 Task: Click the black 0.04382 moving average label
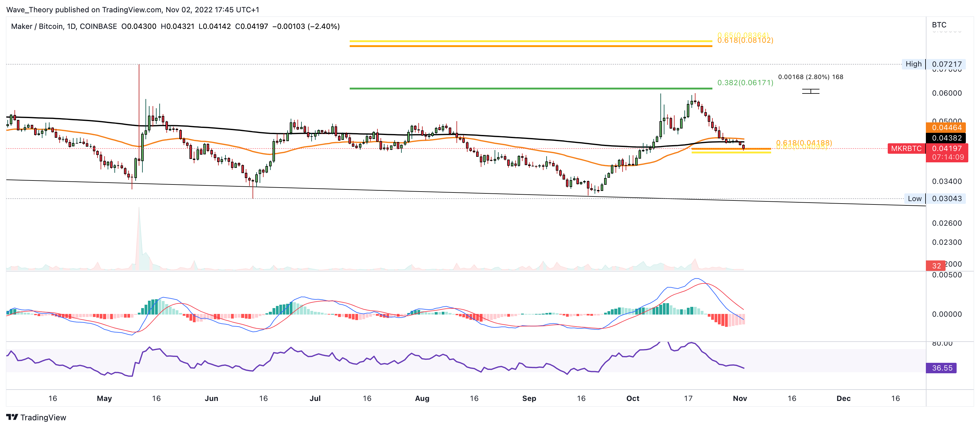click(946, 138)
